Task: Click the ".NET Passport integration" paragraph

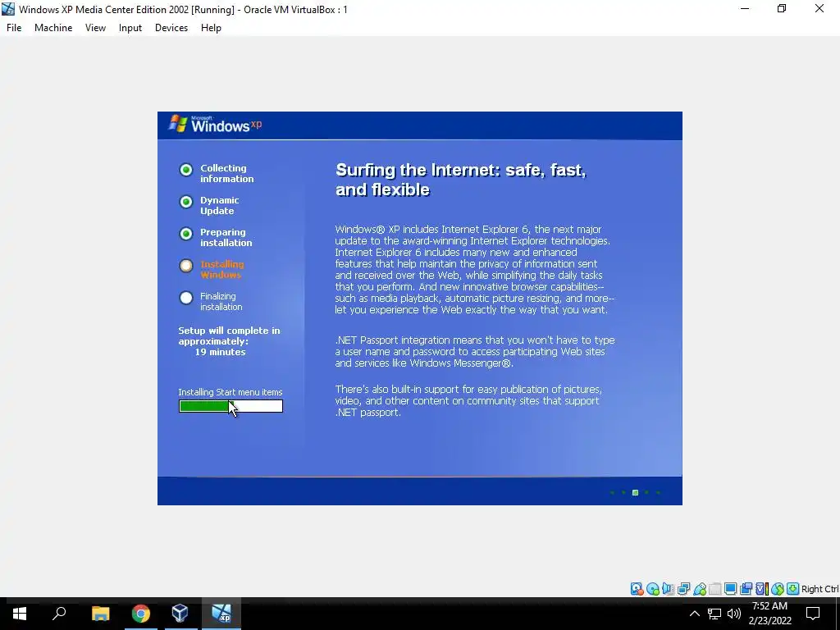Action: click(x=475, y=351)
